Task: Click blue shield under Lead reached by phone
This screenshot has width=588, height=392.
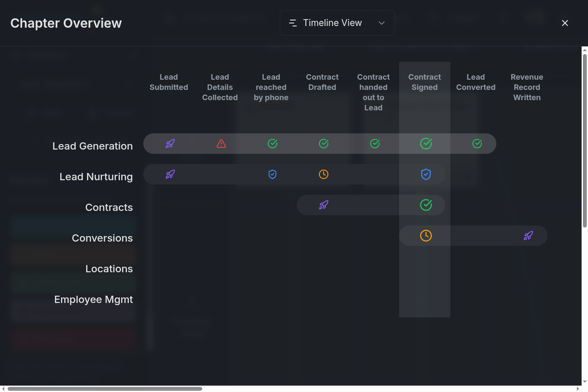Action: [x=272, y=174]
